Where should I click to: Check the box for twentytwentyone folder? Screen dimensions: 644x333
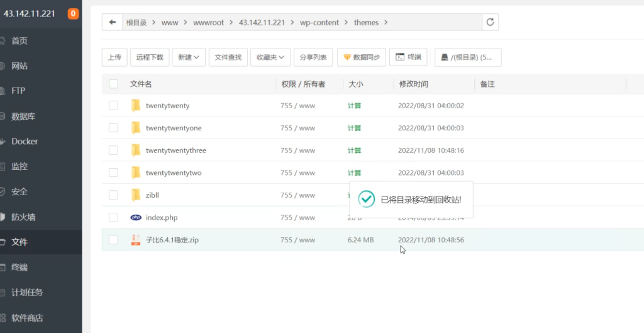[x=113, y=128]
